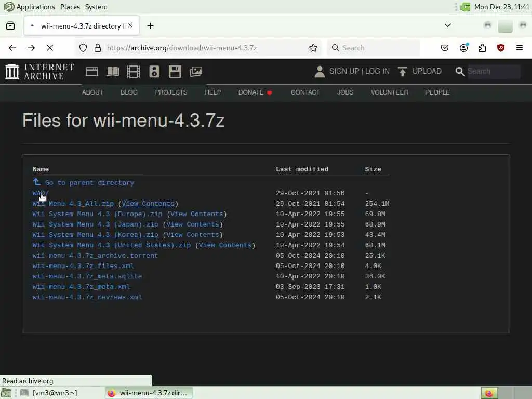Open the ABOUT navigation item
Screen dimensions: 532x399
92,92
